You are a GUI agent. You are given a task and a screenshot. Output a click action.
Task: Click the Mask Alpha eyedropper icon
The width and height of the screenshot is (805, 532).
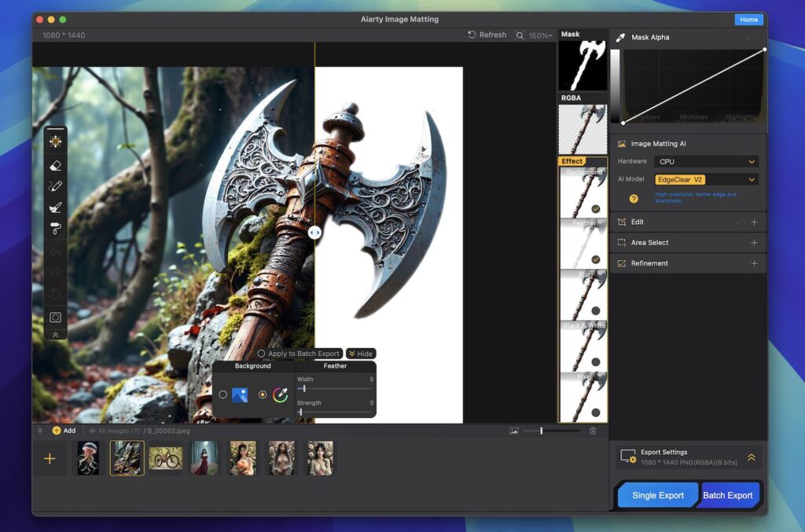[x=620, y=38]
